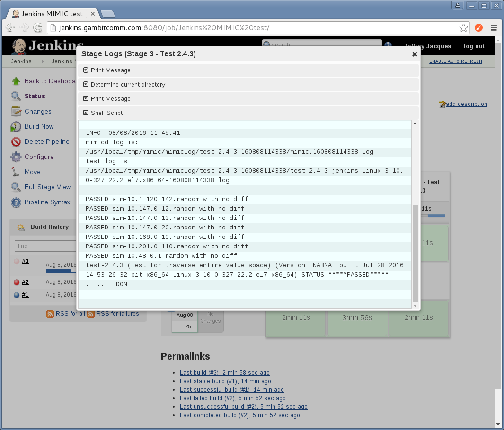Focus the build history find field
The image size is (504, 430).
click(45, 246)
